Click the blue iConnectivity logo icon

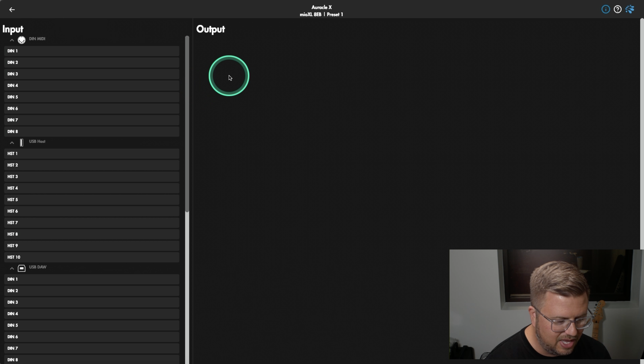coord(630,9)
